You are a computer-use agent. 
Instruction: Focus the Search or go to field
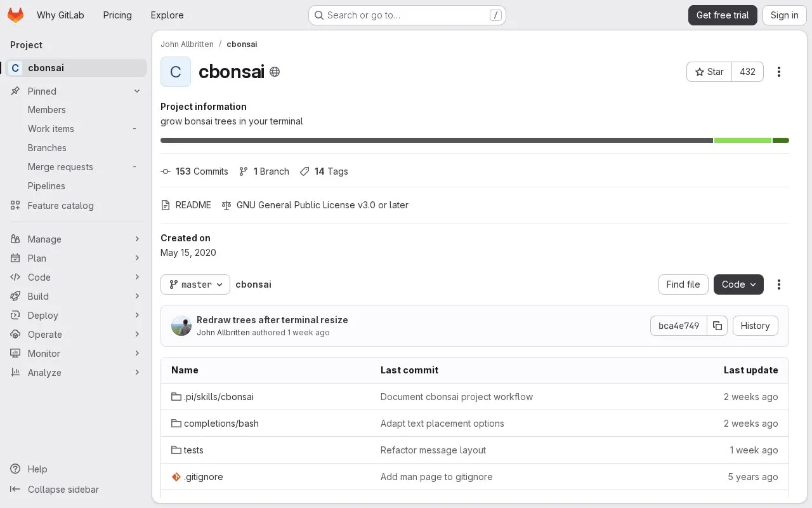407,15
